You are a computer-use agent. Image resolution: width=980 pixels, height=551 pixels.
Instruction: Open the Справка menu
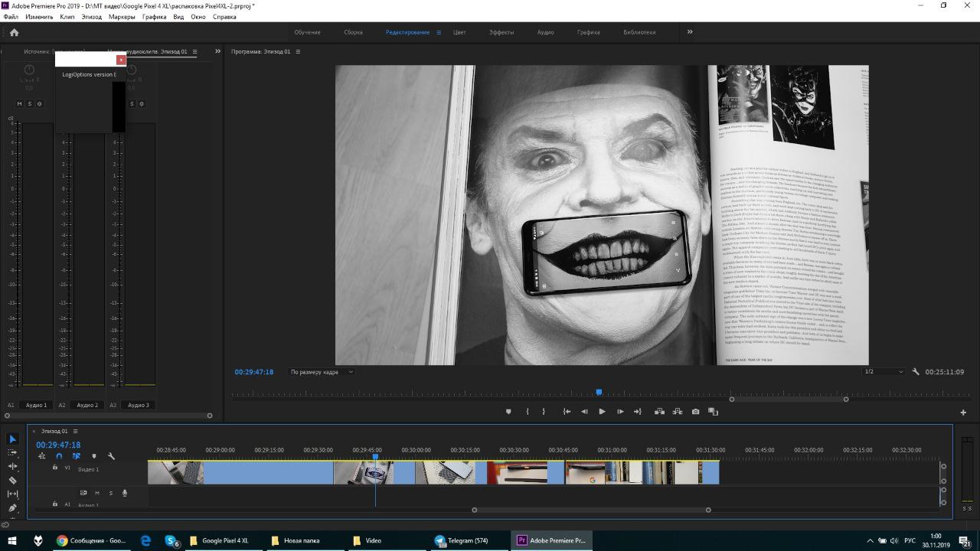[x=224, y=16]
